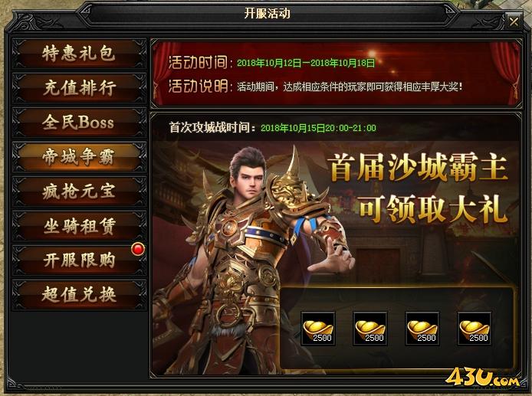Open the 疯抢元宝 tab
The height and width of the screenshot is (396, 532).
click(79, 191)
